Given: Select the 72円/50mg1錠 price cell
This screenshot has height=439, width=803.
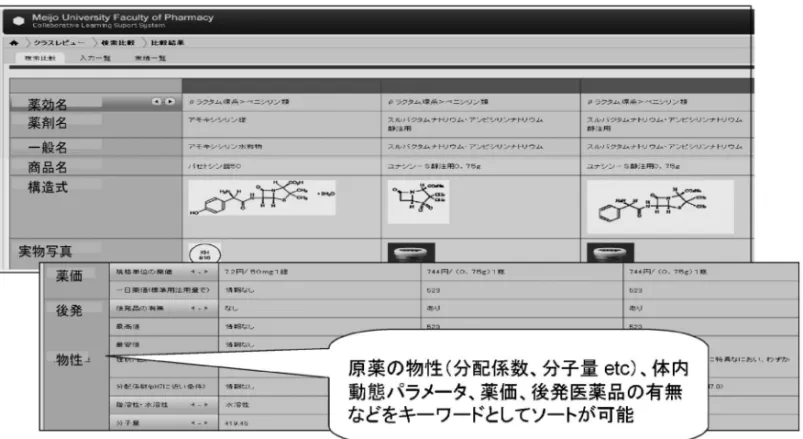Looking at the screenshot, I should click(x=319, y=272).
